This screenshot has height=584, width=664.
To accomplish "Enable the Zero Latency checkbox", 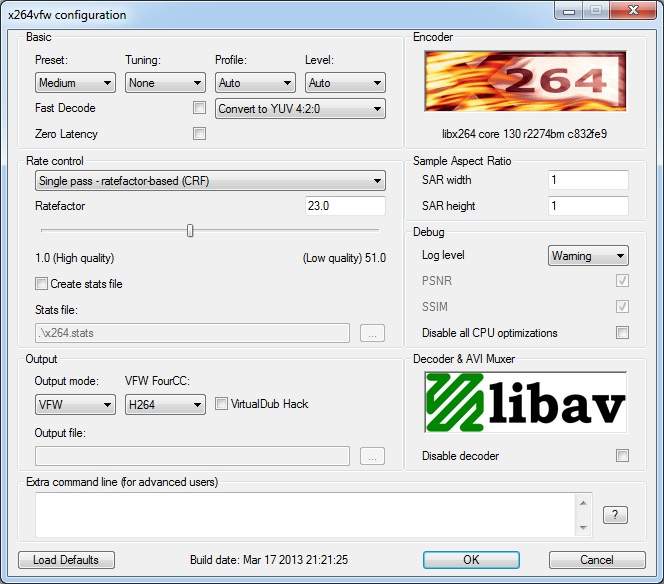I will (x=199, y=134).
